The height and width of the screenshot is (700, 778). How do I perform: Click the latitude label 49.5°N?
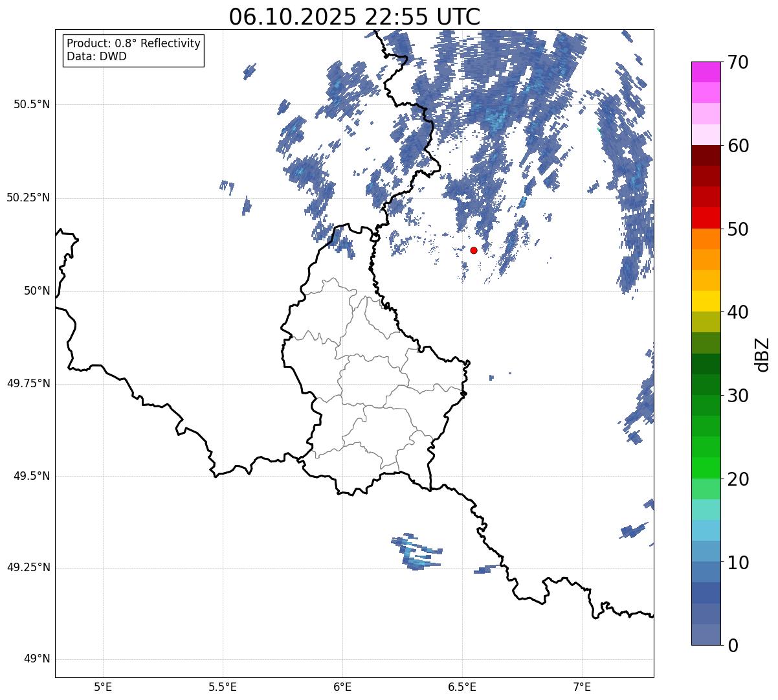(x=32, y=476)
